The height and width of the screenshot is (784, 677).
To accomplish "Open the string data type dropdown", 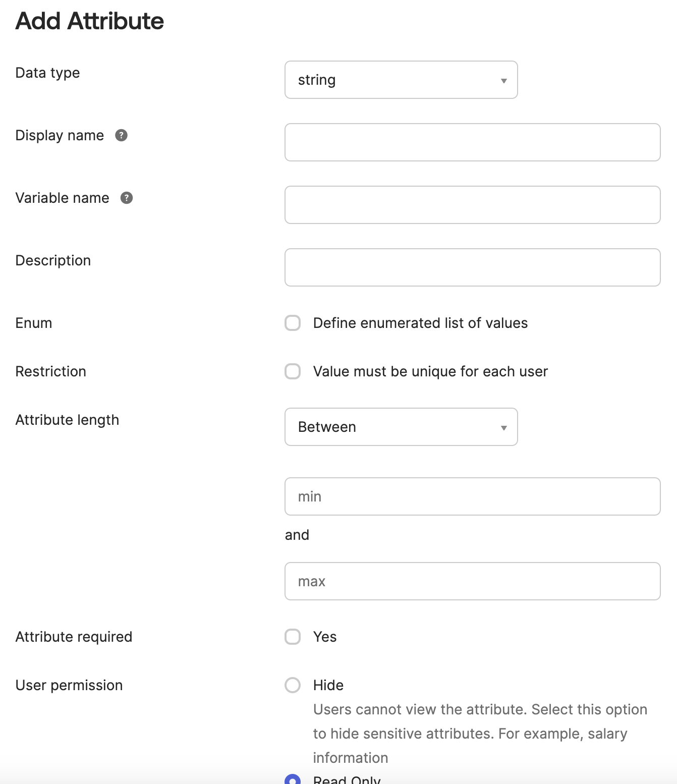I will click(401, 80).
